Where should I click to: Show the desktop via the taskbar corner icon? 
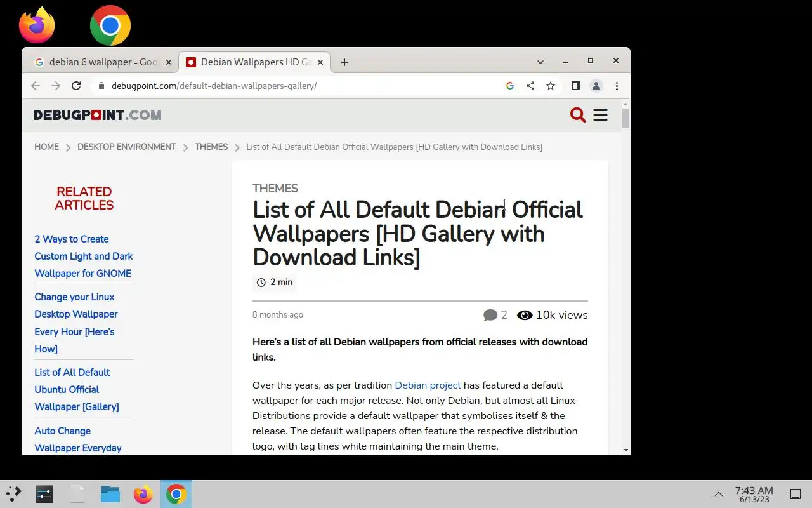[795, 494]
